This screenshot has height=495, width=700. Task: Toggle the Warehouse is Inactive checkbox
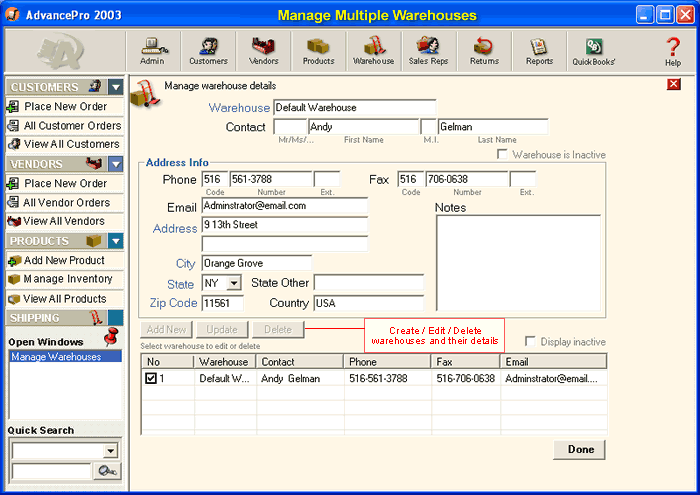[502, 154]
